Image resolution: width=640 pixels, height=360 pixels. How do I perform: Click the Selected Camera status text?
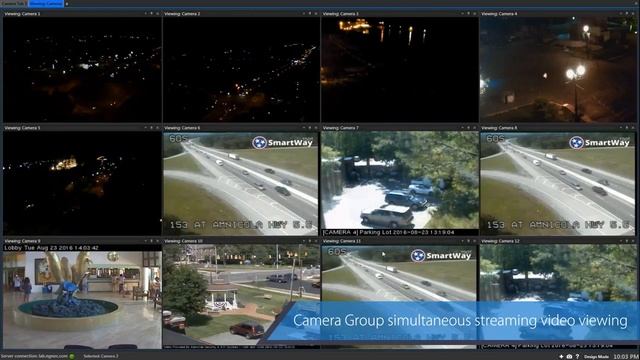(x=101, y=356)
